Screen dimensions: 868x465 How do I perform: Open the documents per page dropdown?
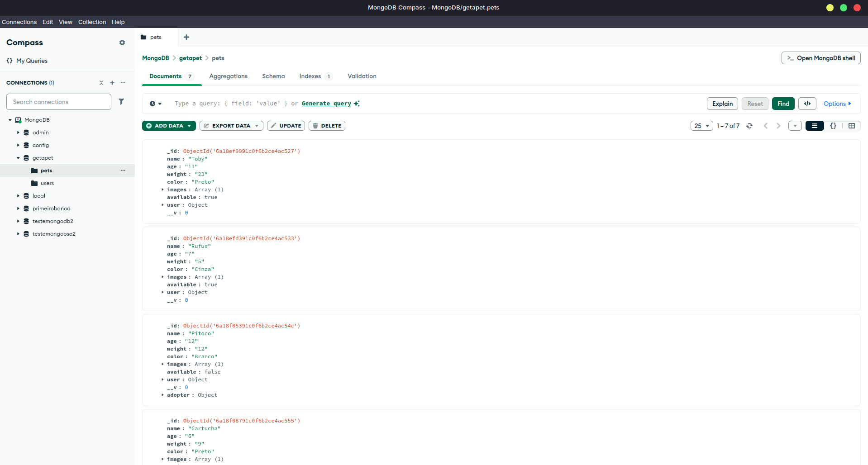point(701,126)
